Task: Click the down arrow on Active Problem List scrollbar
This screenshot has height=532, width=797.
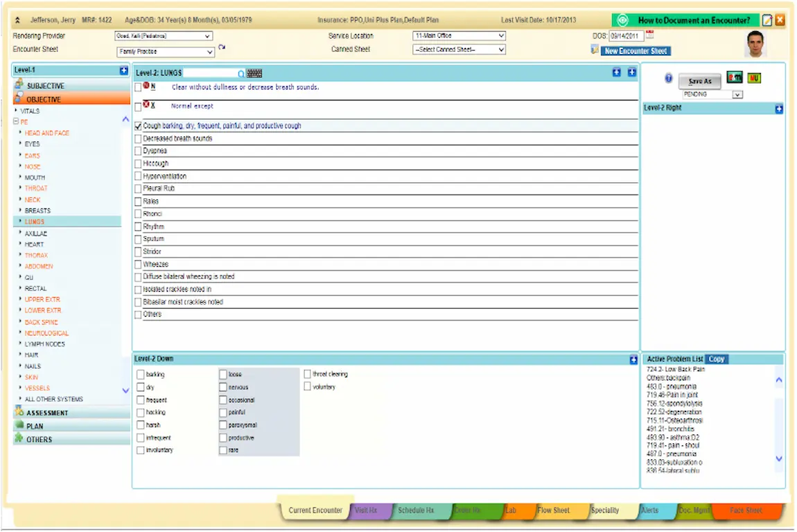Action: point(778,458)
